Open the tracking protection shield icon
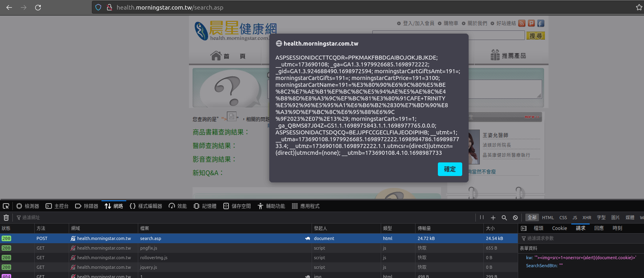The height and width of the screenshot is (278, 644). click(98, 7)
